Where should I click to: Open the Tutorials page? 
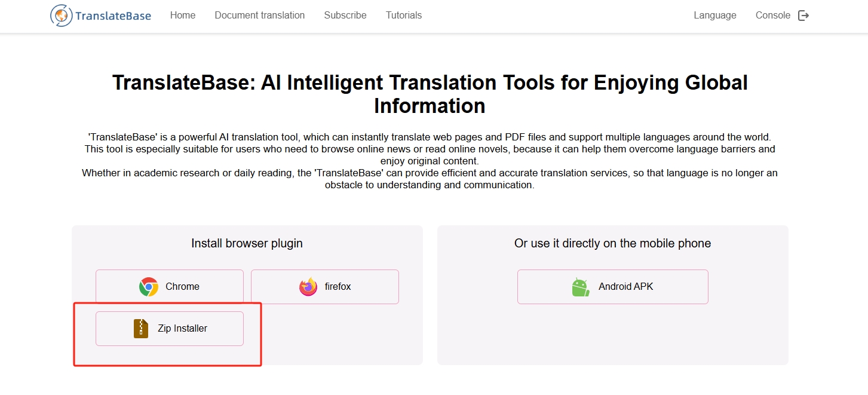point(404,16)
